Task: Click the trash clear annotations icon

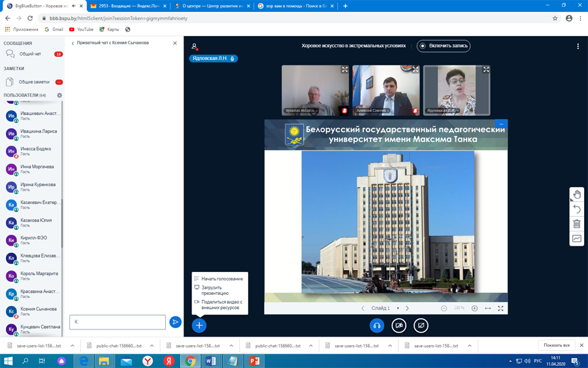Action: coord(577,224)
